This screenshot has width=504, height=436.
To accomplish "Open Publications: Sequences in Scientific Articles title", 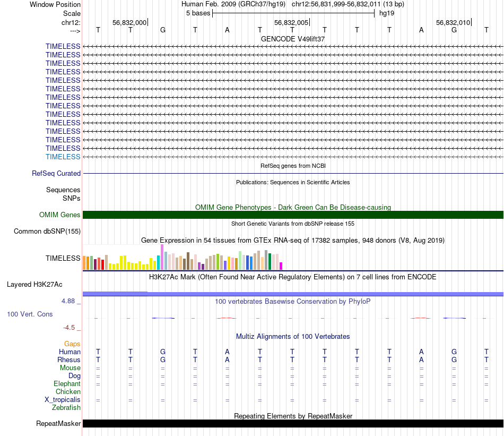I will pos(293,182).
